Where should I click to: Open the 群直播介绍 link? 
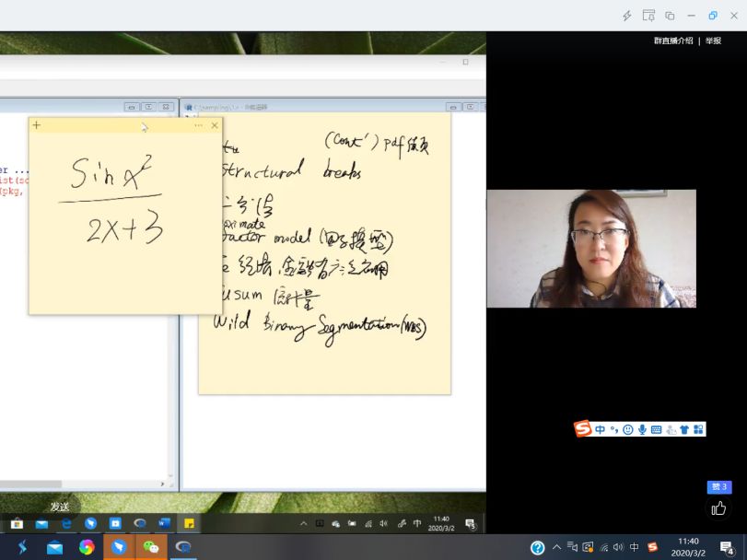(x=673, y=41)
